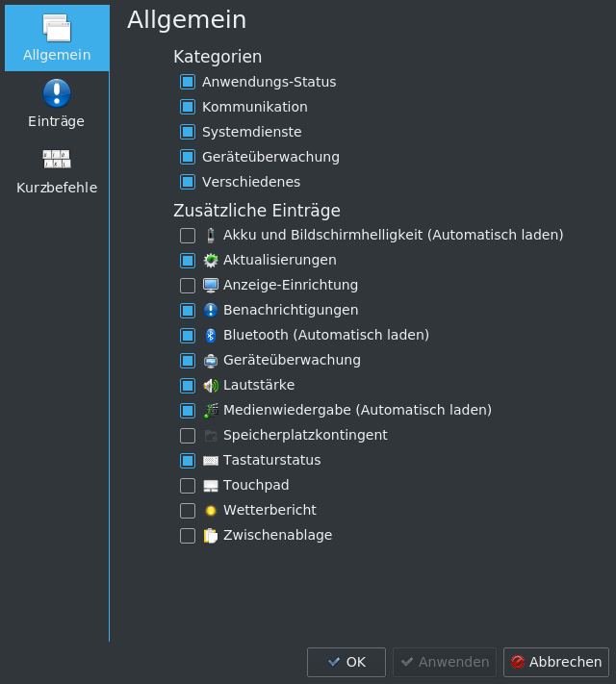Toggle the Kommunikation checkbox
This screenshot has height=684, width=616.
[x=188, y=107]
